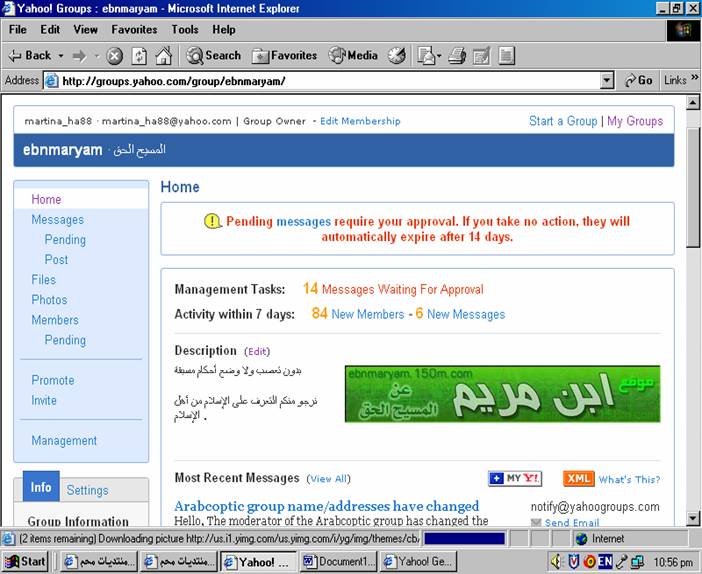
Task: Click the Internet zone globe in status bar
Action: 582,539
